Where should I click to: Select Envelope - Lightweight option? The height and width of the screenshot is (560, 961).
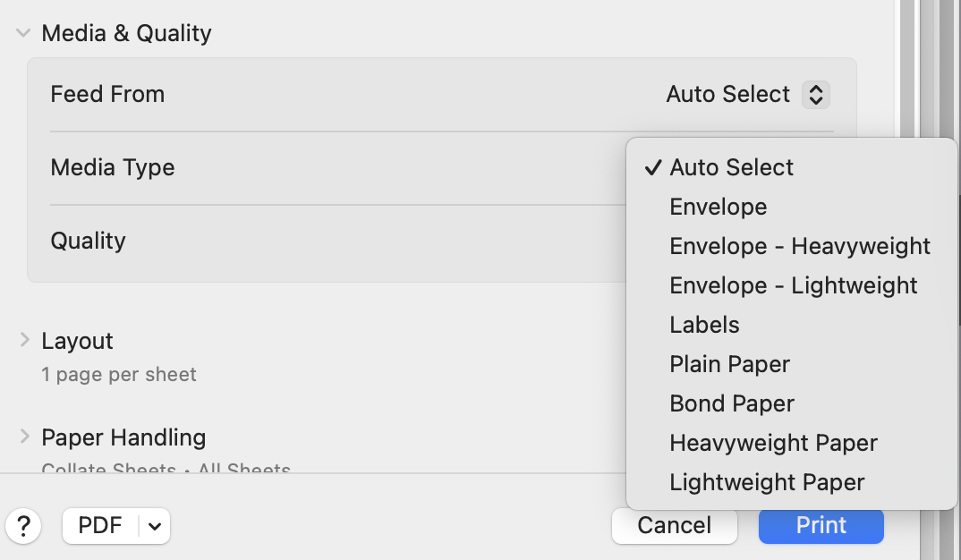[x=793, y=285]
